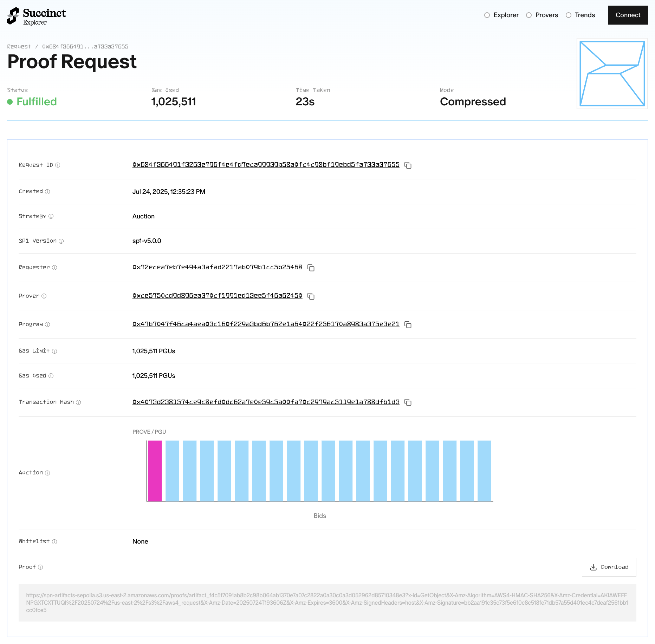Click the sp1-v5.0.0 version value

tap(147, 241)
